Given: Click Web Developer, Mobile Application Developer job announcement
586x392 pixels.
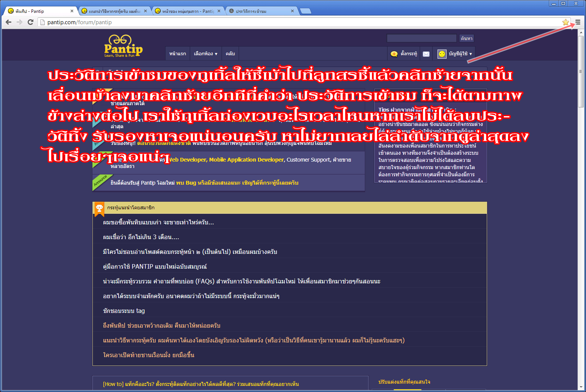Looking at the screenshot, I should click(226, 160).
